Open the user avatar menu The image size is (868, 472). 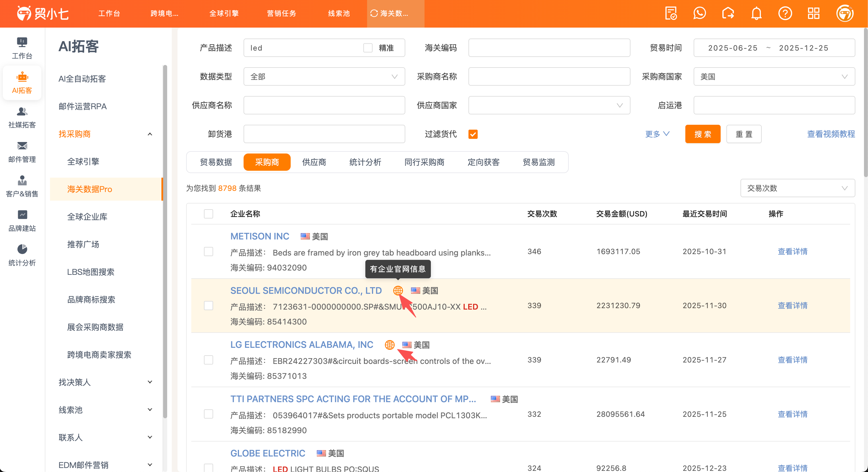845,14
